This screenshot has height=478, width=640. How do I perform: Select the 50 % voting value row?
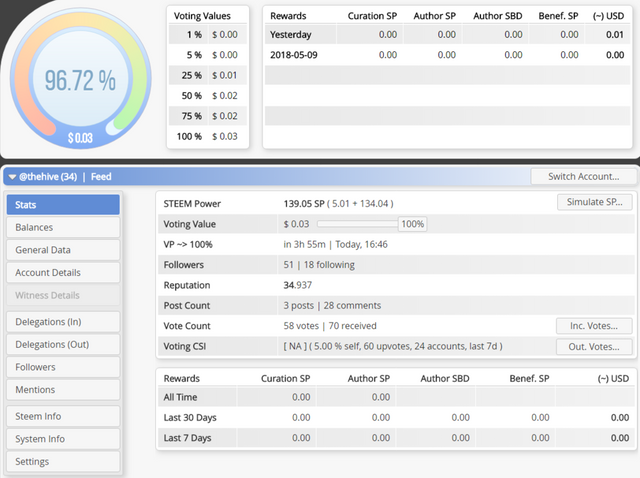[x=208, y=96]
